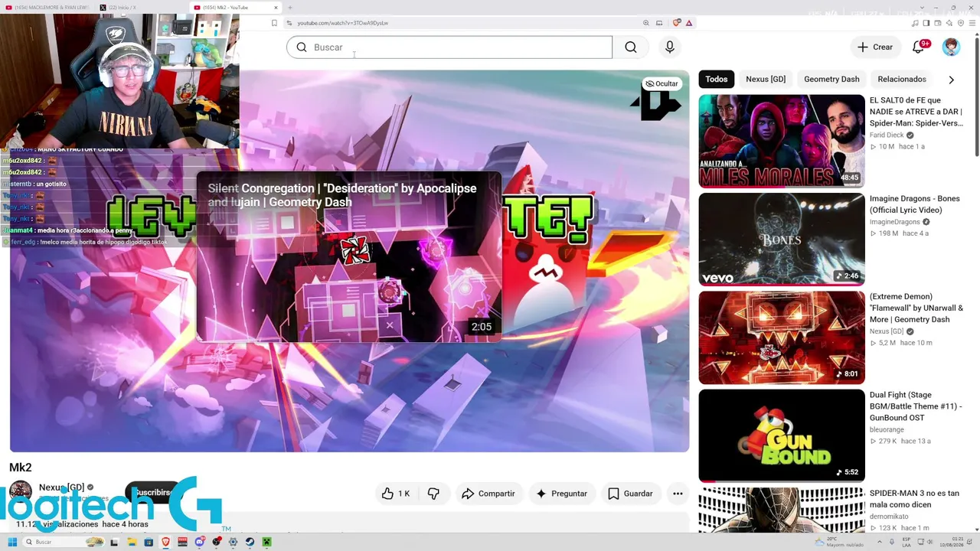Click the SPIDER-MAN 3 video title
The width and height of the screenshot is (980, 551).
click(914, 499)
